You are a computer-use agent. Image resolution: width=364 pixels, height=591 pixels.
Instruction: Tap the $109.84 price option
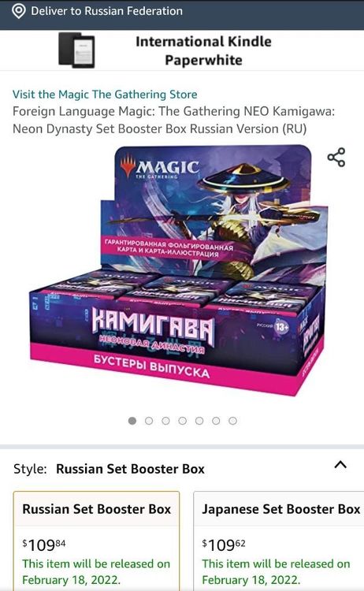click(44, 545)
